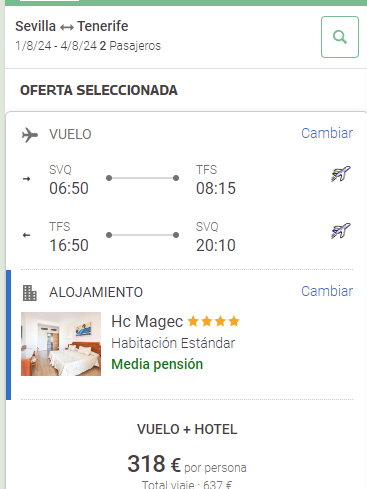Click the Media pensión board type text

click(x=157, y=364)
